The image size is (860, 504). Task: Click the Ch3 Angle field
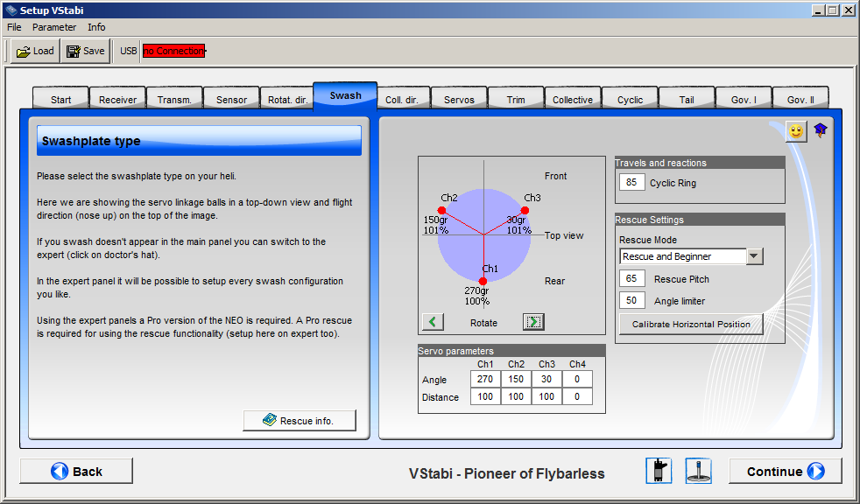click(546, 379)
